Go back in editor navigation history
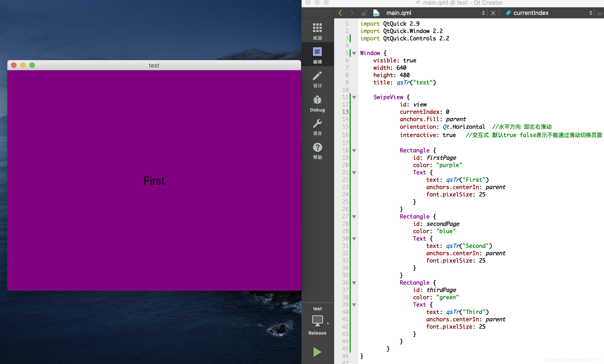The width and height of the screenshot is (604, 364). click(340, 13)
